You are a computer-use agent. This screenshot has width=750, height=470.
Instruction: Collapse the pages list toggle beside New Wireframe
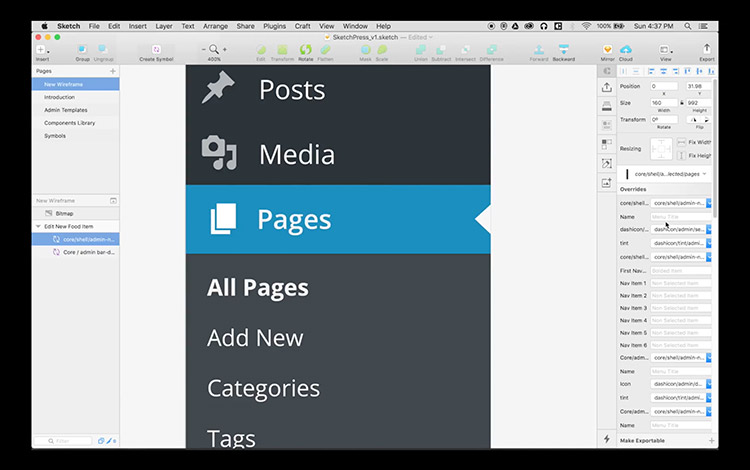pyautogui.click(x=113, y=201)
